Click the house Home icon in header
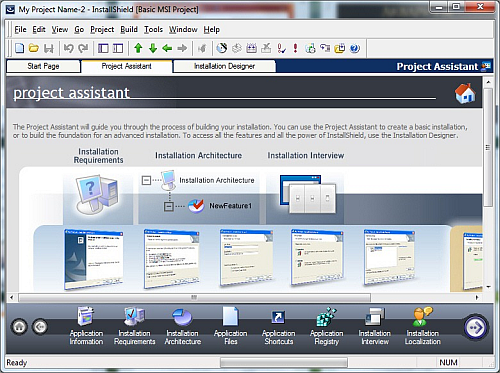This screenshot has height=373, width=500. click(465, 93)
